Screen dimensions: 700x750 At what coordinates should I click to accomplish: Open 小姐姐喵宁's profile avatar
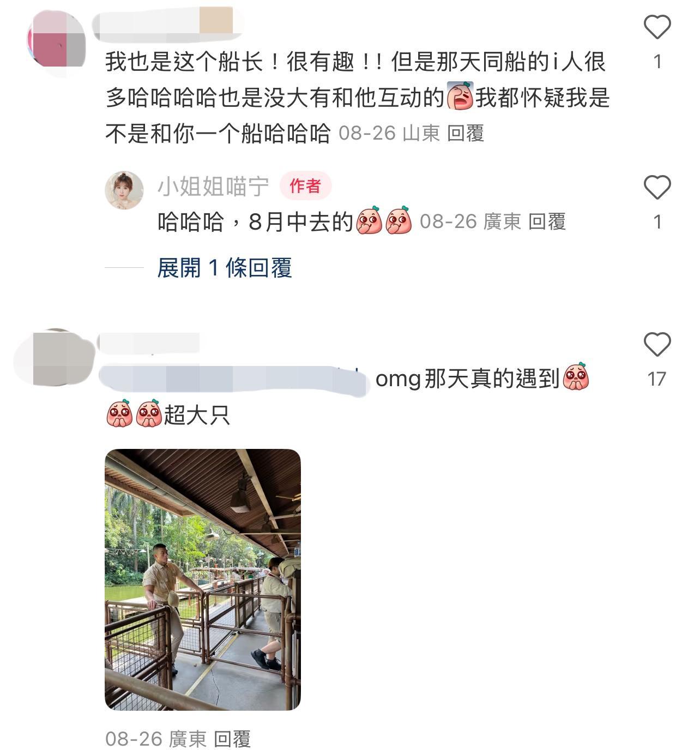pos(124,190)
